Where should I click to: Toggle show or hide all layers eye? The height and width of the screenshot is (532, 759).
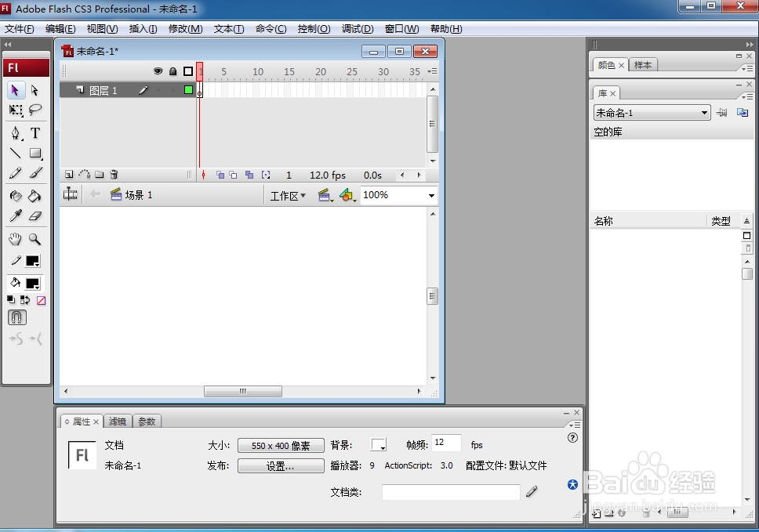(158, 71)
